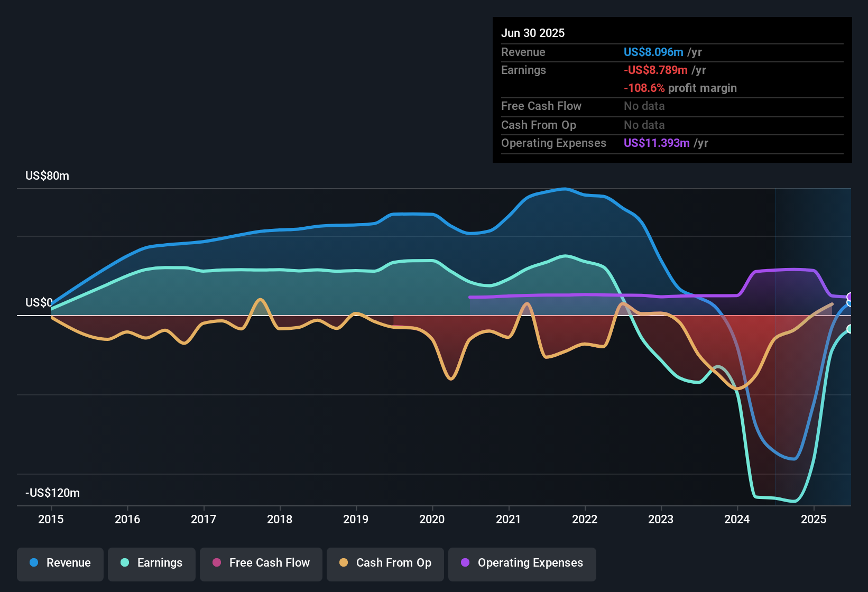Viewport: 868px width, 592px height.
Task: Expand the Free Cash Flow legend chip
Action: 261,563
